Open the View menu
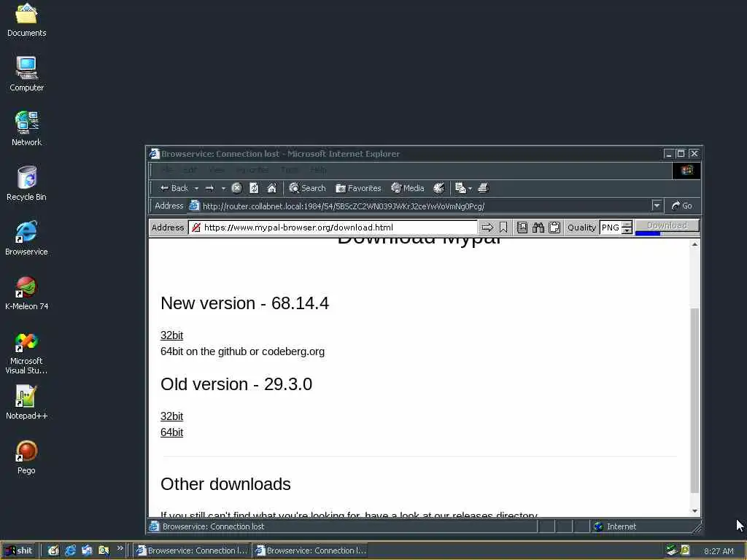The height and width of the screenshot is (560, 747). pos(216,170)
